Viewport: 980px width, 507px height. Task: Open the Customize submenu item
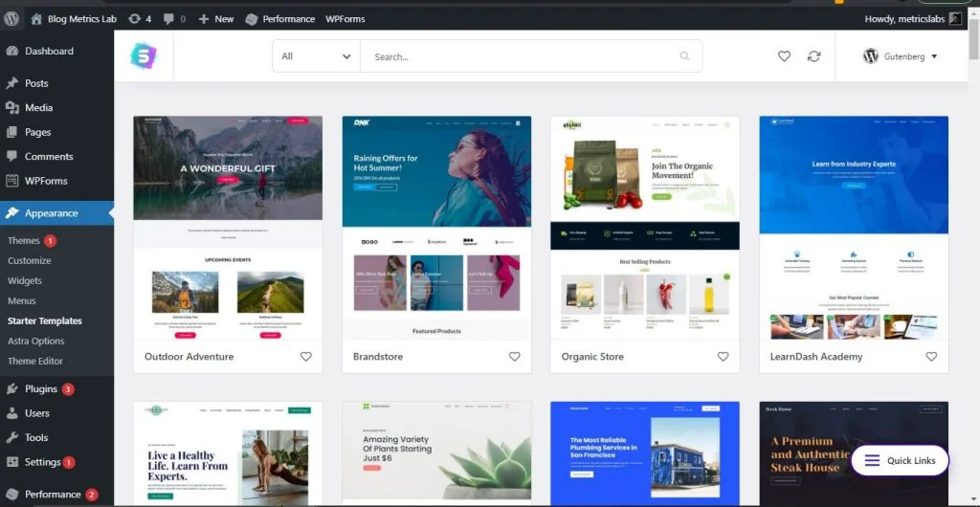tap(30, 260)
